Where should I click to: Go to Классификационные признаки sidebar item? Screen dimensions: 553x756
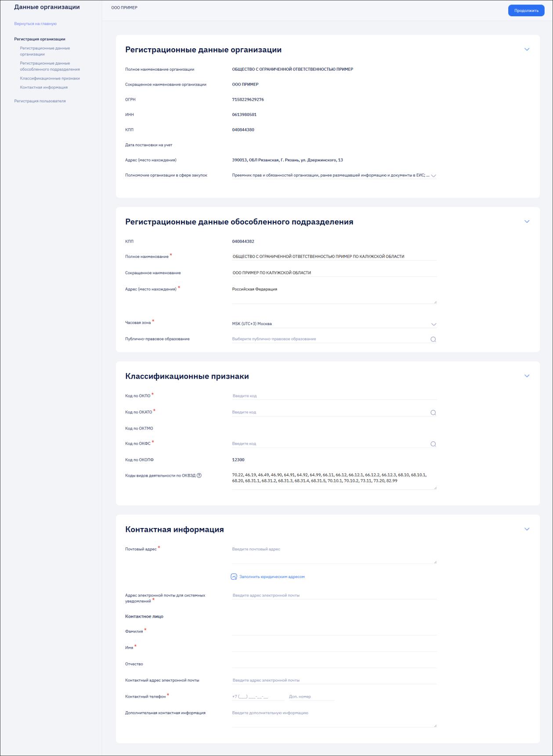click(50, 78)
